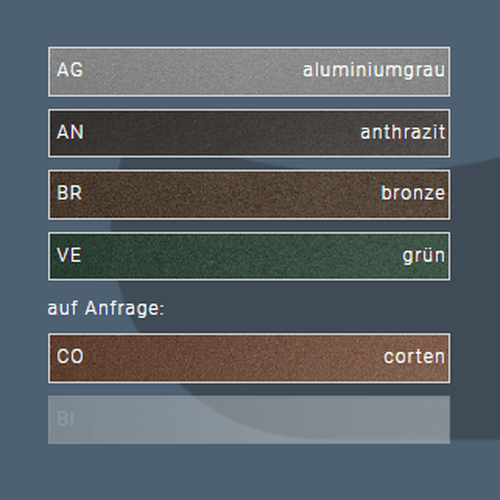Screen dimensions: 500x500
Task: Click the grün name text
Action: [424, 256]
